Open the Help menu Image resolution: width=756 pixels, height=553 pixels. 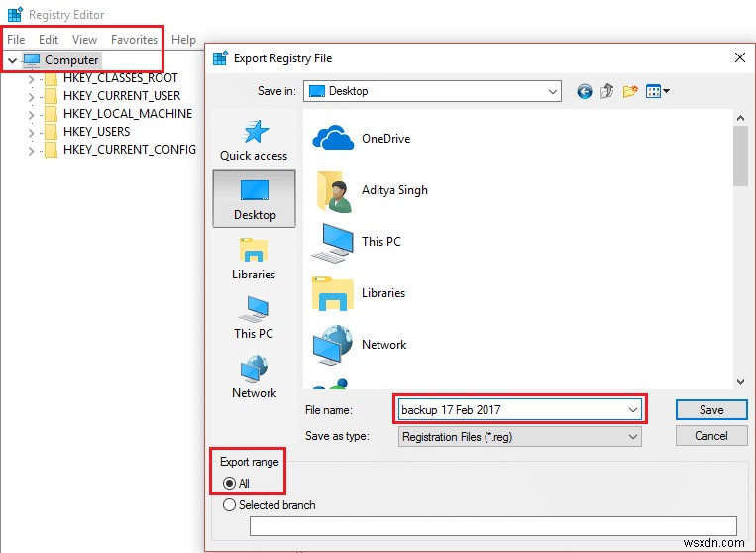(183, 39)
